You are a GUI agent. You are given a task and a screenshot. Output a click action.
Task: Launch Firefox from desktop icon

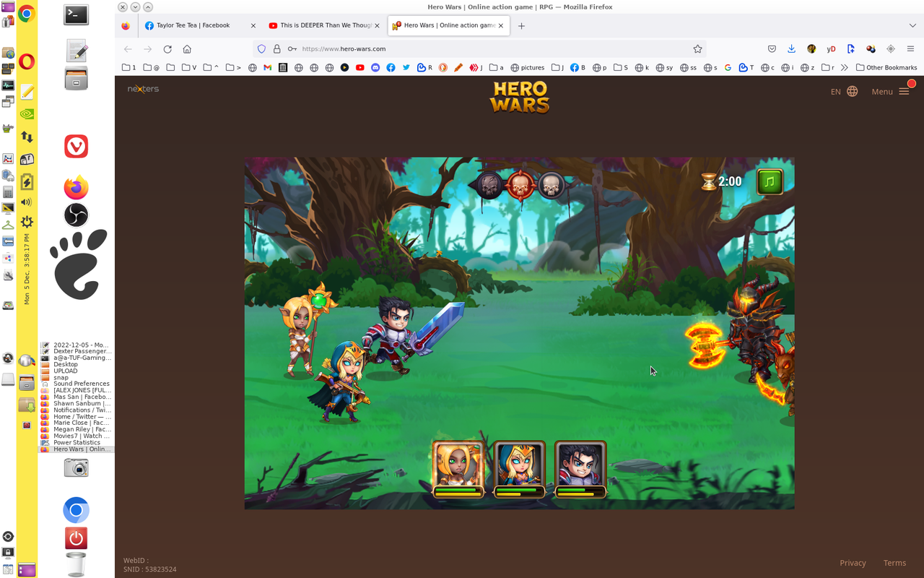[x=77, y=188]
